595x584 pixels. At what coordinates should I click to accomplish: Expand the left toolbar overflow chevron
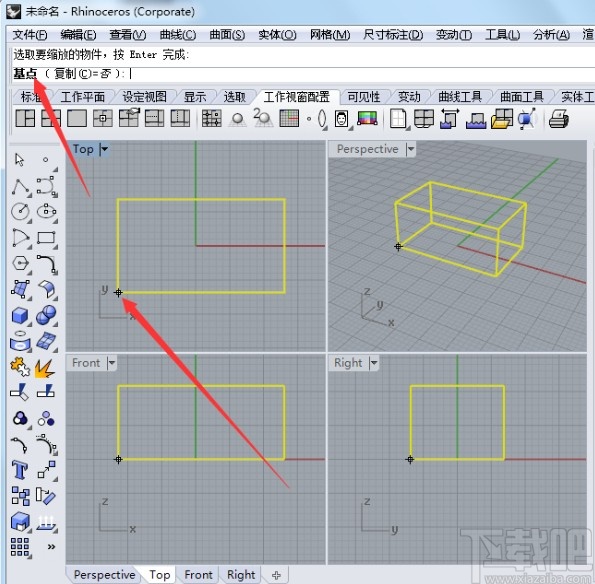pos(51,547)
